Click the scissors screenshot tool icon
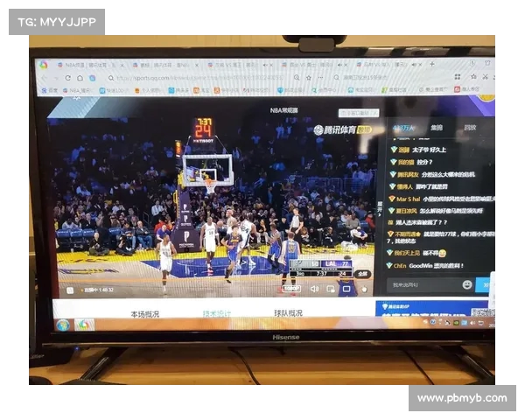The image size is (525, 420). point(485,77)
